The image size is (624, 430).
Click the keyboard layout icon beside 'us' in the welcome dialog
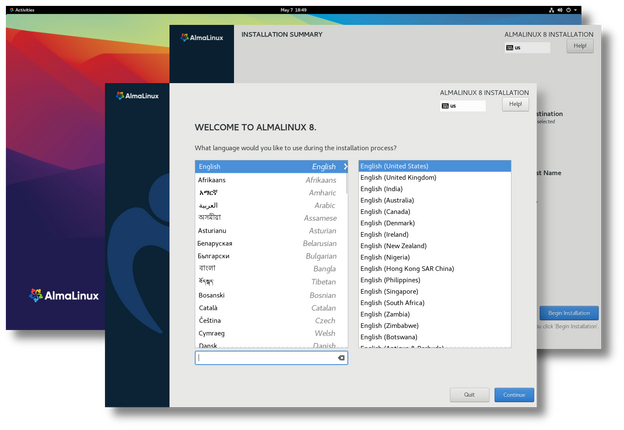(x=444, y=105)
